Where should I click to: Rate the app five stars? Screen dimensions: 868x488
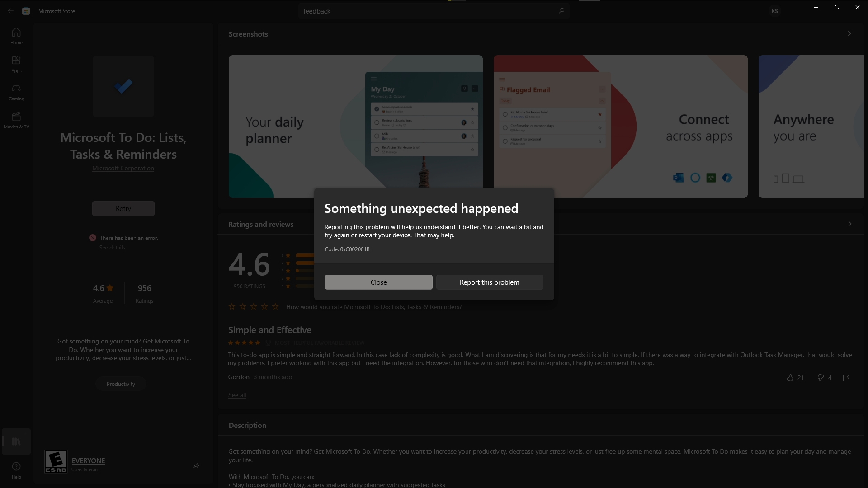click(275, 306)
